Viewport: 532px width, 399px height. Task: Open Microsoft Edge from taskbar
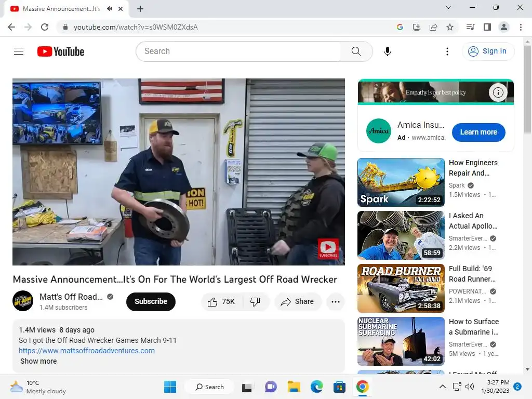[316, 387]
